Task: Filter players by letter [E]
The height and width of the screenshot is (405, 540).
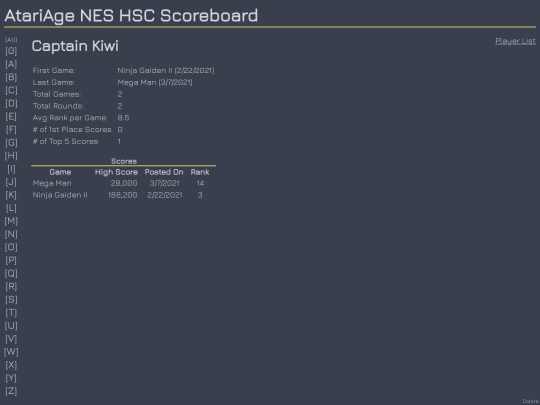Action: (11, 116)
